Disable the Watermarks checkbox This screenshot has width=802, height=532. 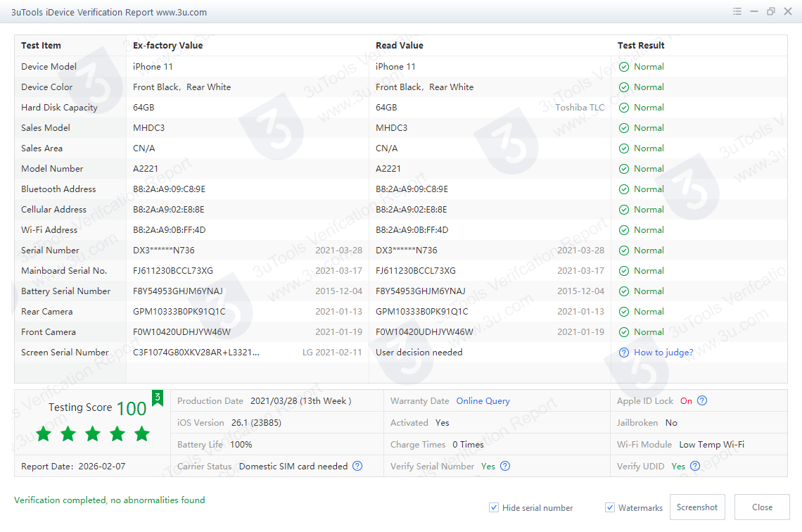point(610,507)
